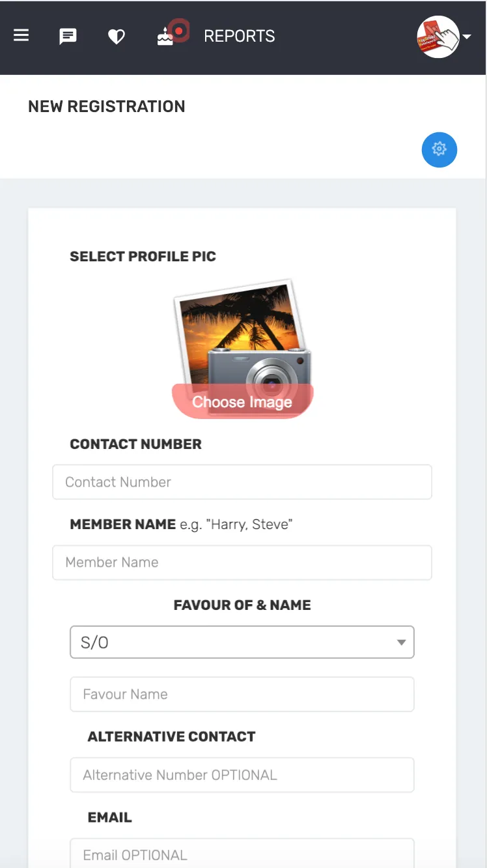Focus the Contact Number field

coord(242,482)
